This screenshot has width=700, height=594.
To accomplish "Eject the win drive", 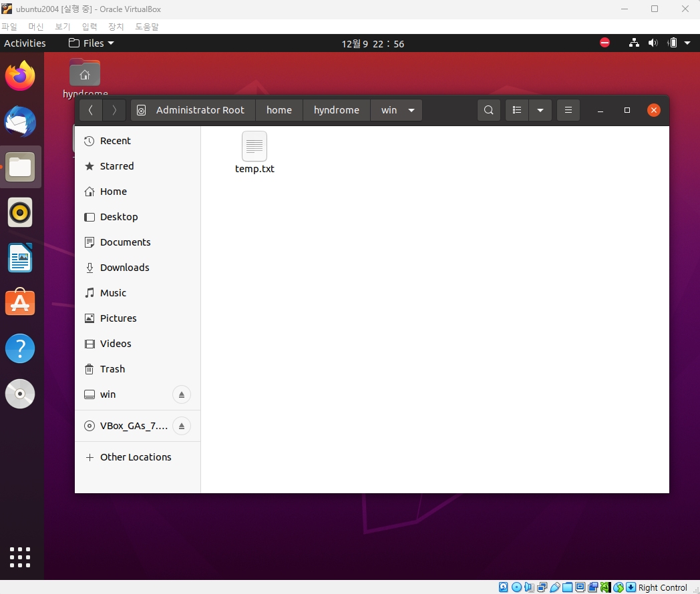I will (x=182, y=394).
